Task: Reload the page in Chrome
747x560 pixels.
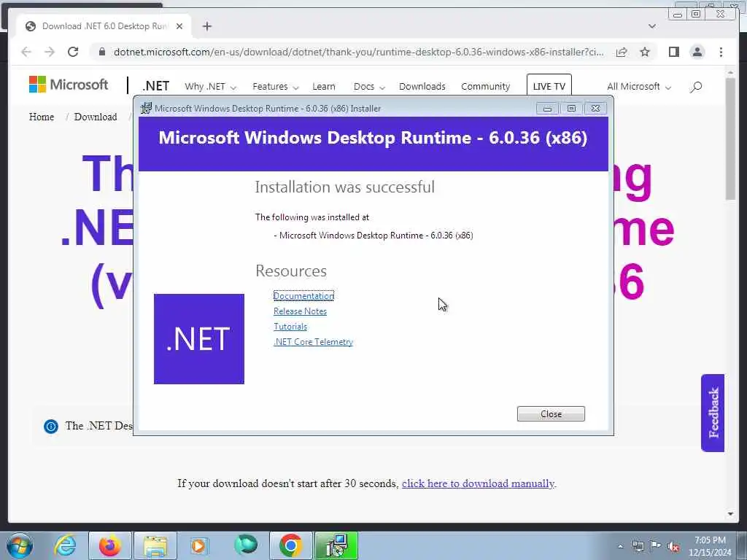Action: (x=72, y=52)
